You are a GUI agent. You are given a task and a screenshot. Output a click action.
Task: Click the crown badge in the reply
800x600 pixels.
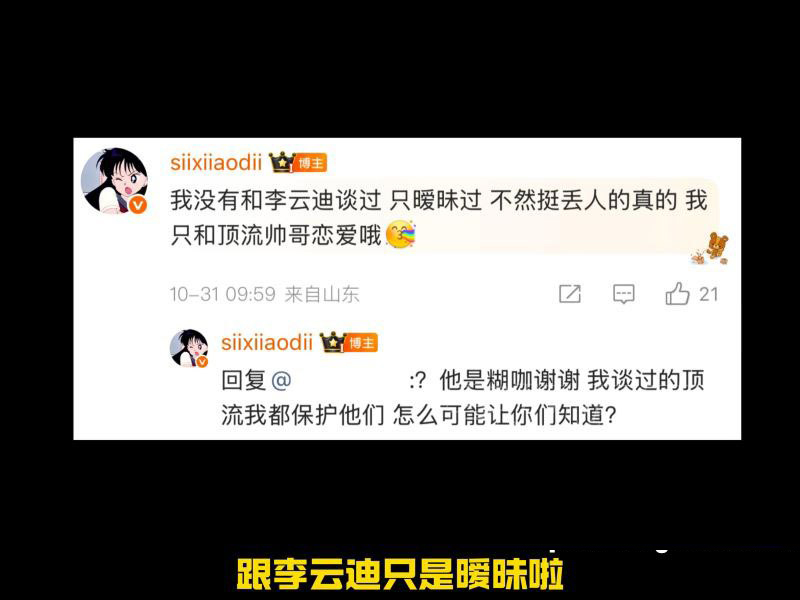click(333, 342)
